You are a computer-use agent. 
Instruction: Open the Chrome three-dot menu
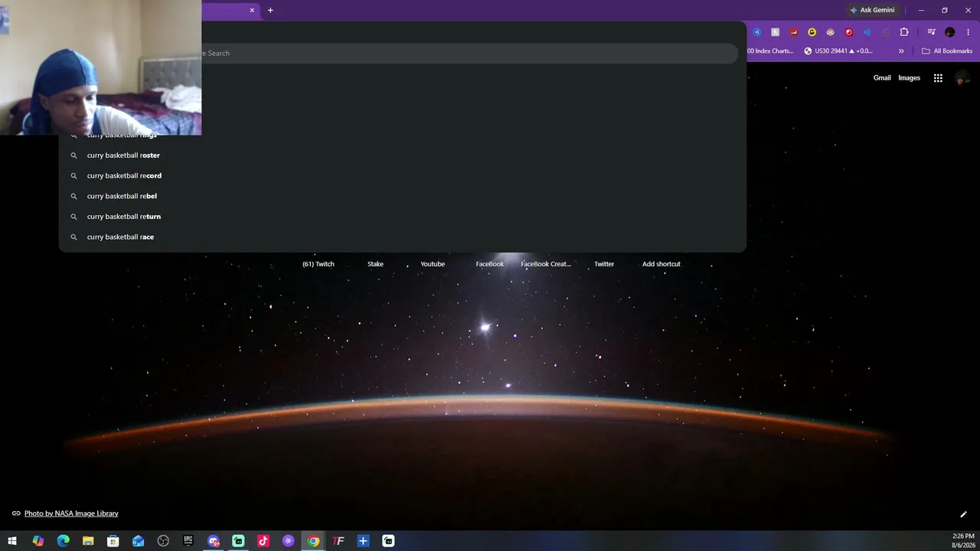[x=968, y=32]
